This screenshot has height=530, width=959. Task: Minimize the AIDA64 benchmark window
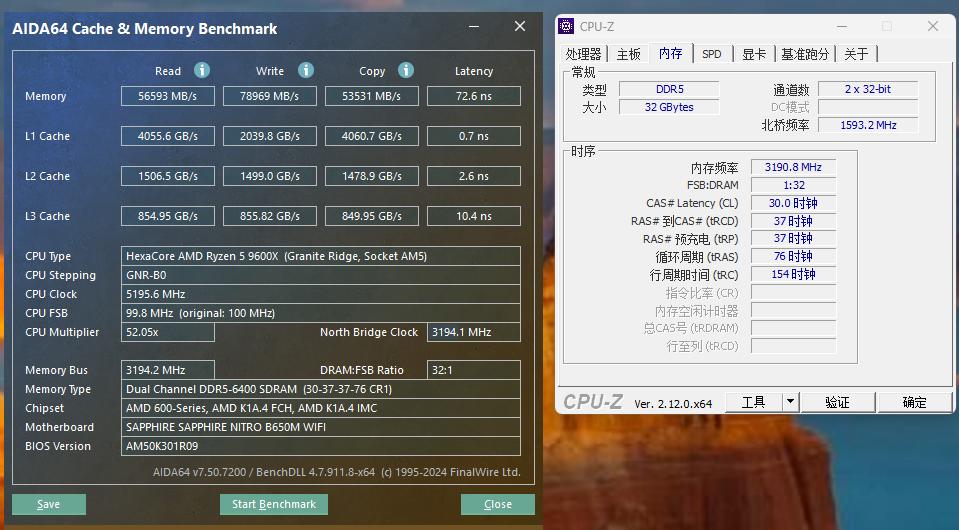[x=474, y=26]
